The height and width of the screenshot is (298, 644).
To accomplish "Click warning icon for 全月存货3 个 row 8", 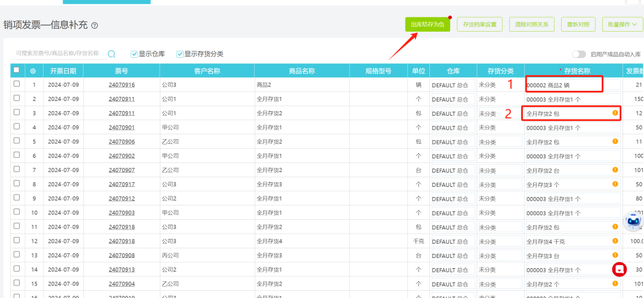I will point(615,183).
